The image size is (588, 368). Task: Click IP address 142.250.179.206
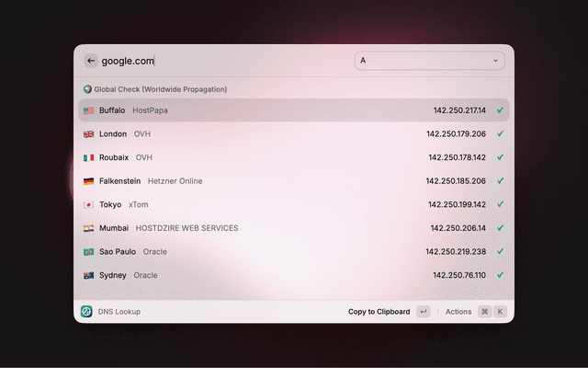click(457, 134)
